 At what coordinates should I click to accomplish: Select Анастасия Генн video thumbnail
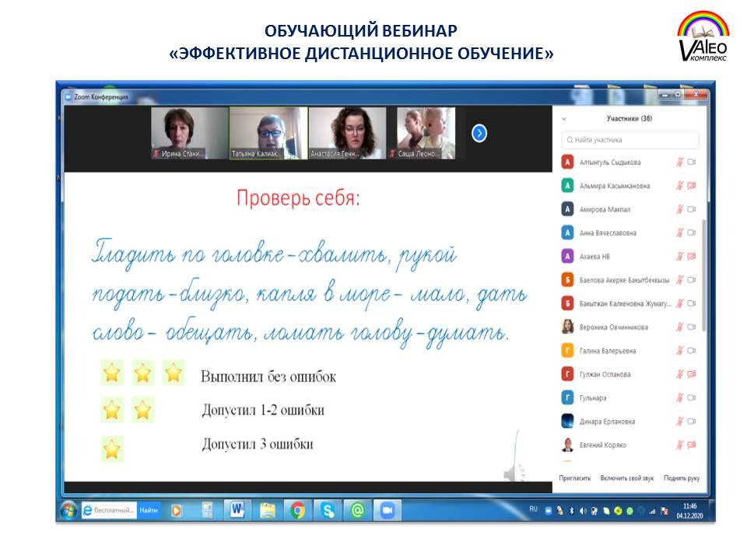pos(347,133)
